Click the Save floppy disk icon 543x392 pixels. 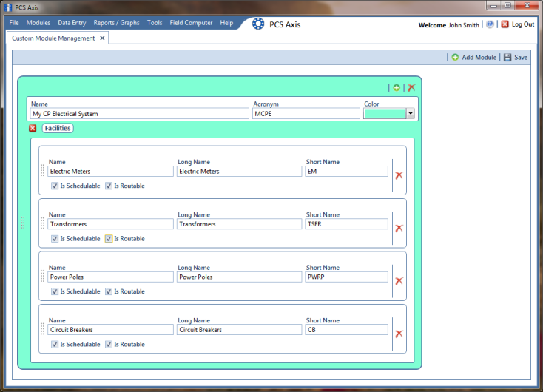[x=507, y=58]
